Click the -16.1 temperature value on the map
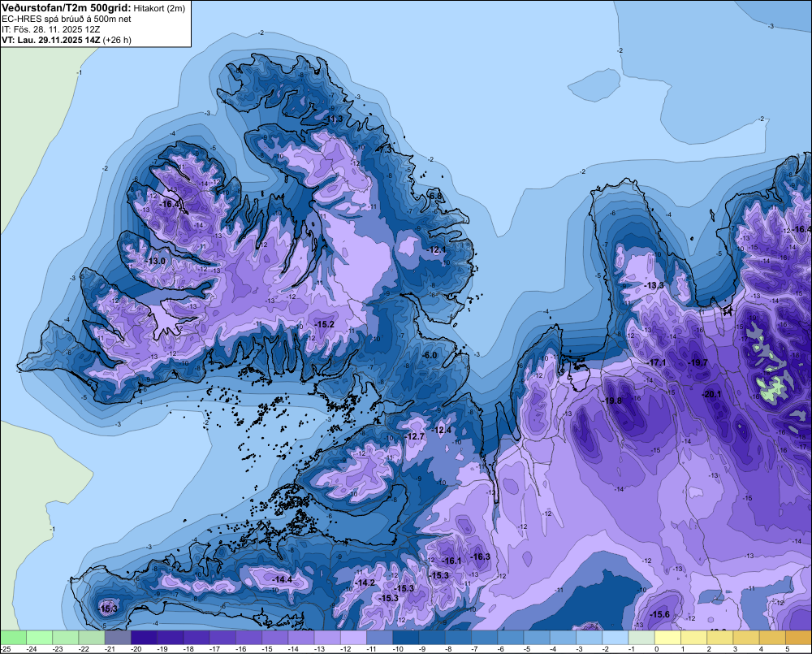 pos(451,561)
